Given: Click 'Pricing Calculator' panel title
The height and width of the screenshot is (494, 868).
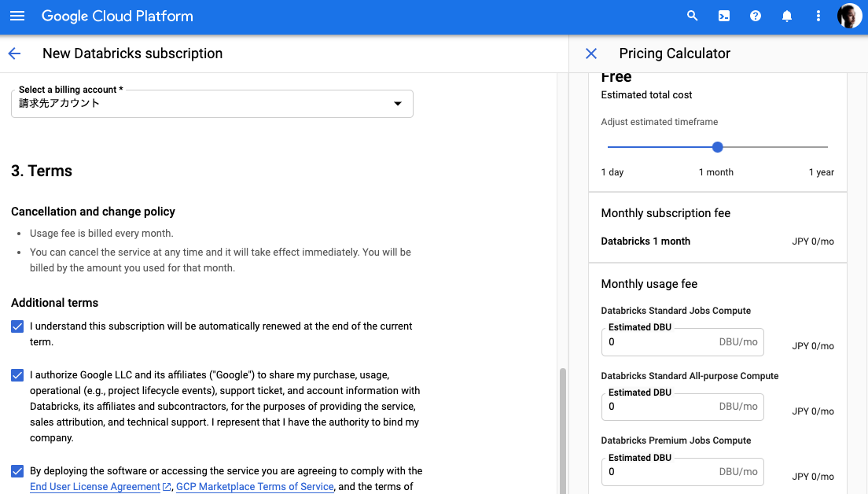Looking at the screenshot, I should tap(675, 53).
